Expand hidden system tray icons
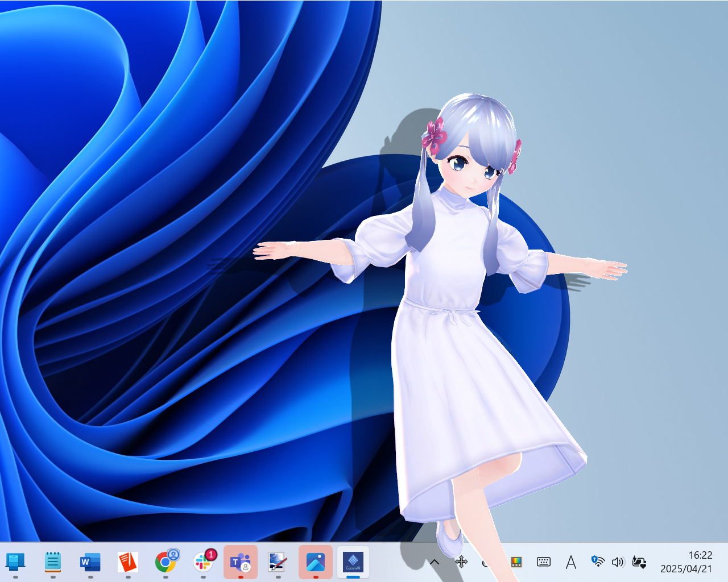This screenshot has height=582, width=728. pyautogui.click(x=434, y=563)
